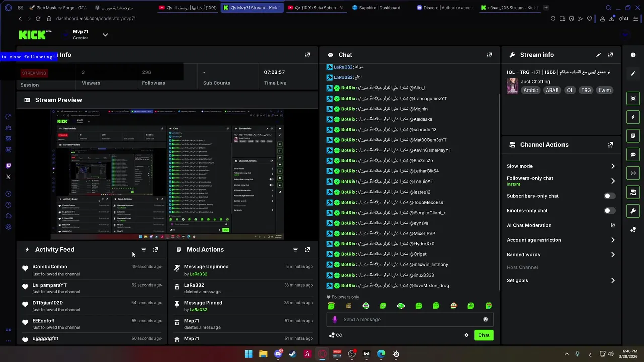
Task: Toggle Emotes-only chat switch
Action: pos(609,211)
